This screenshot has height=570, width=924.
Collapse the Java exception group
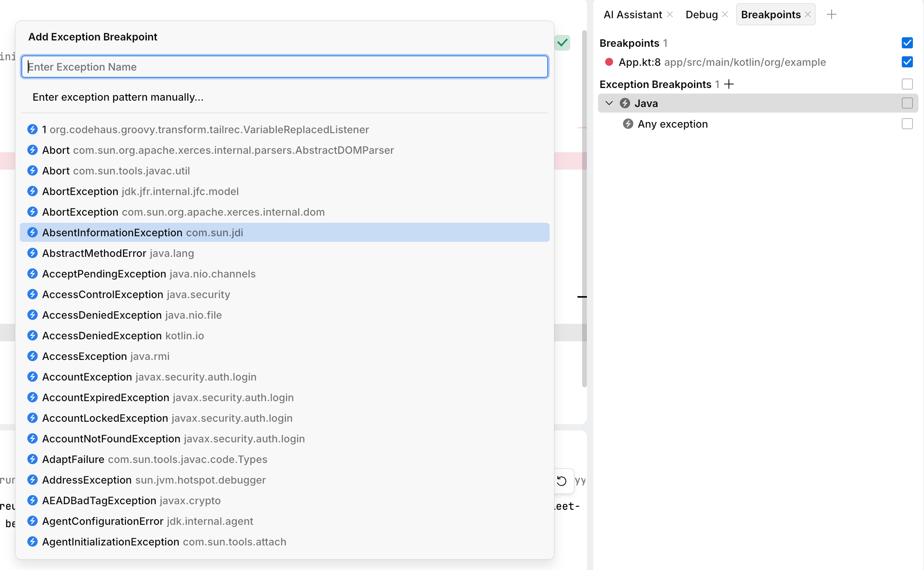pyautogui.click(x=609, y=103)
